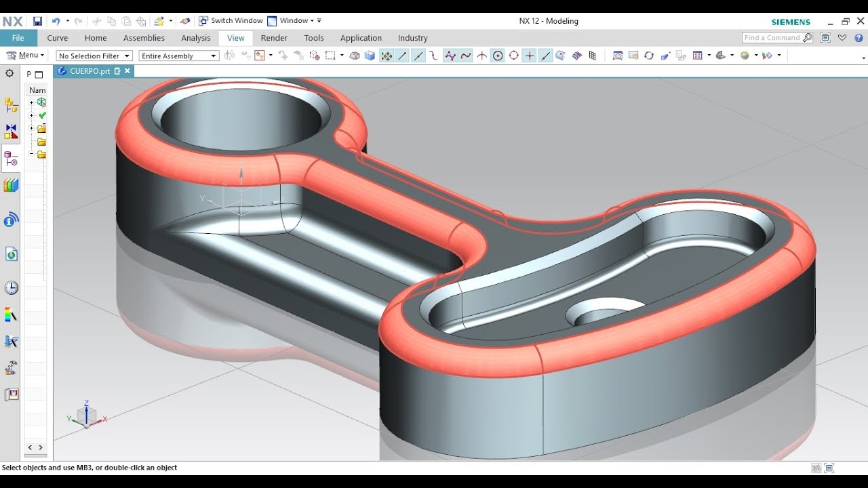
Task: Open the No Selection Filter dropdown
Action: click(94, 56)
